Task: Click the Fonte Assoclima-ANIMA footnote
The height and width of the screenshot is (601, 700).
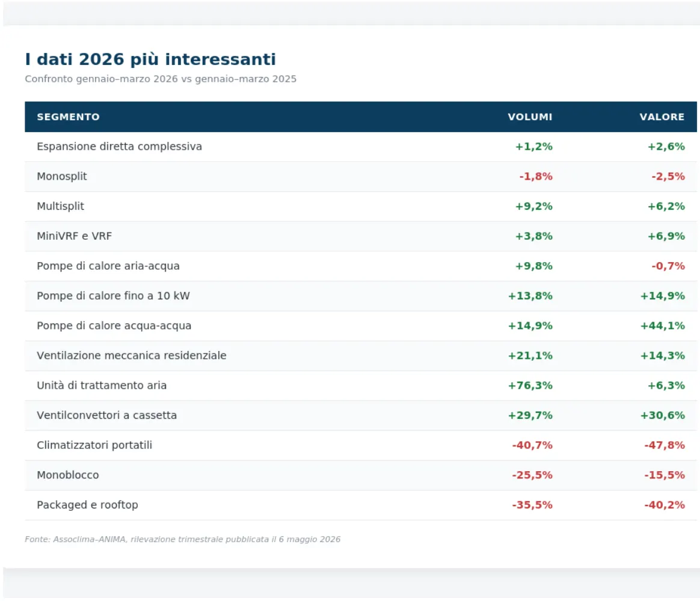Action: click(x=183, y=540)
